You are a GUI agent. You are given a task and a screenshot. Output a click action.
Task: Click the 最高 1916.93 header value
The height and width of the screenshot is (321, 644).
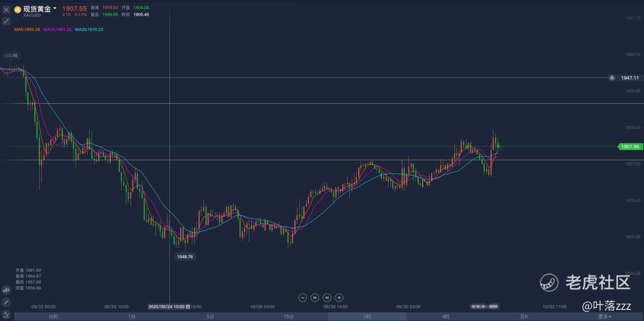click(105, 8)
